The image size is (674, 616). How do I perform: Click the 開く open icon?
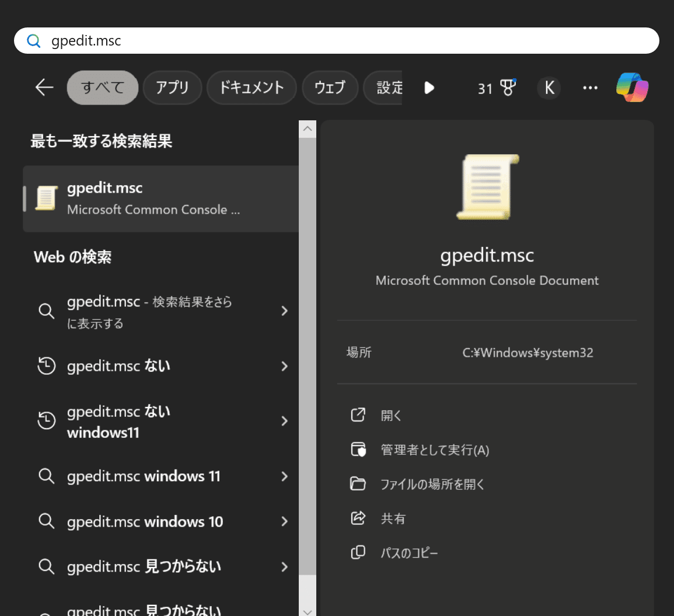click(358, 415)
